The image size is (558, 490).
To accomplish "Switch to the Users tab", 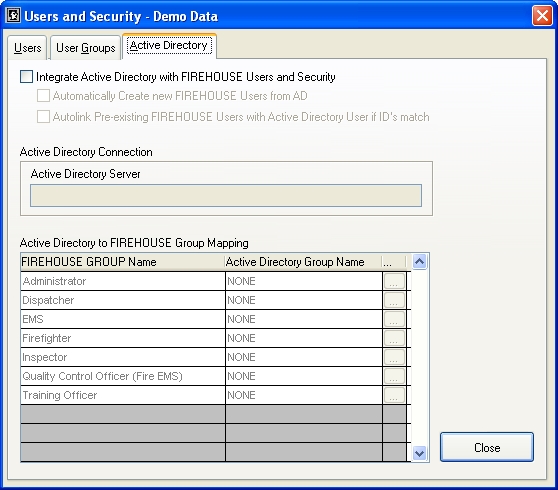I will (27, 48).
